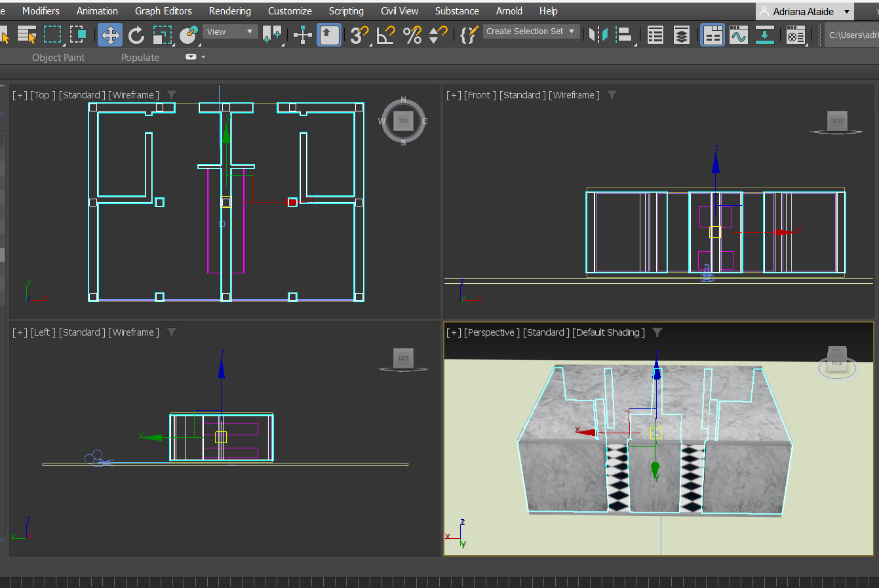Open the Rendering menu
The width and height of the screenshot is (879, 588).
point(229,11)
